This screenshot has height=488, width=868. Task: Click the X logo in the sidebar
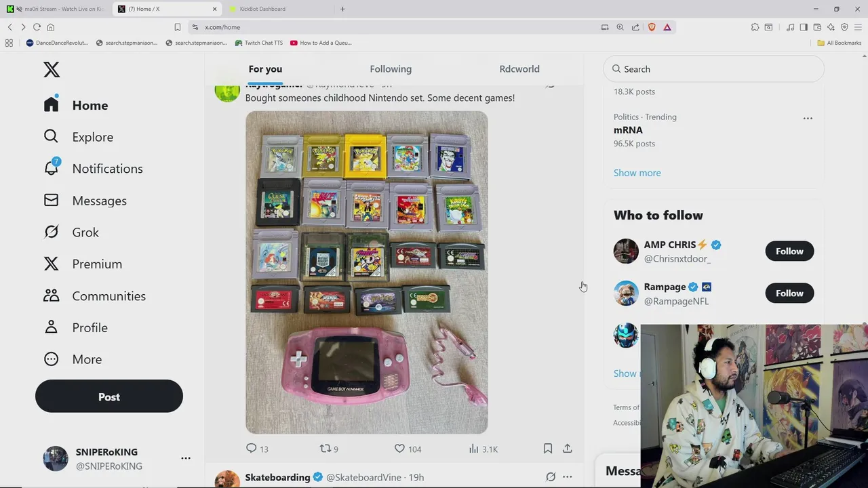pyautogui.click(x=52, y=69)
